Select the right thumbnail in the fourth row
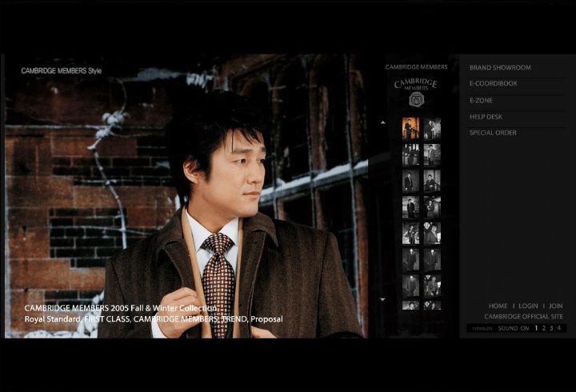Image resolution: width=576 pixels, height=392 pixels. tap(432, 207)
